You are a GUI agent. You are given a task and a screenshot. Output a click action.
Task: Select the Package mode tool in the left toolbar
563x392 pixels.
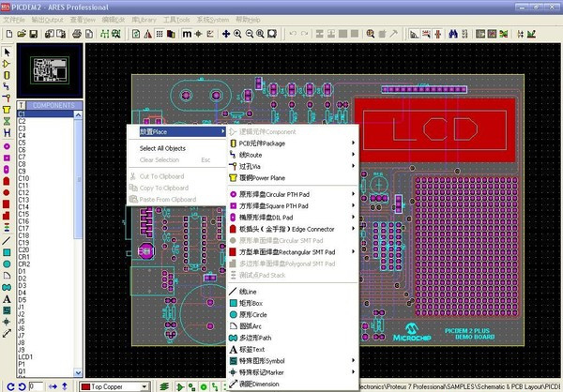click(7, 75)
